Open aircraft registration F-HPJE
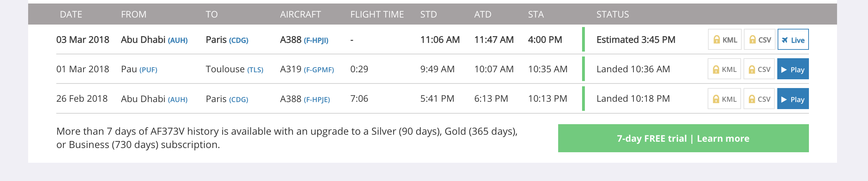 pyautogui.click(x=317, y=100)
